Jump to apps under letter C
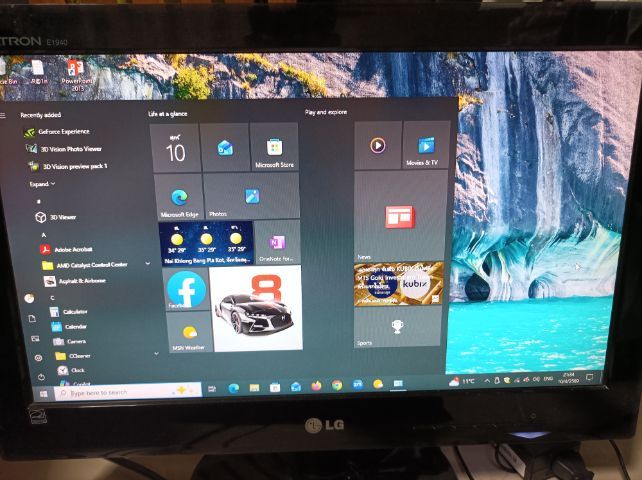This screenshot has width=642, height=480. pyautogui.click(x=52, y=298)
